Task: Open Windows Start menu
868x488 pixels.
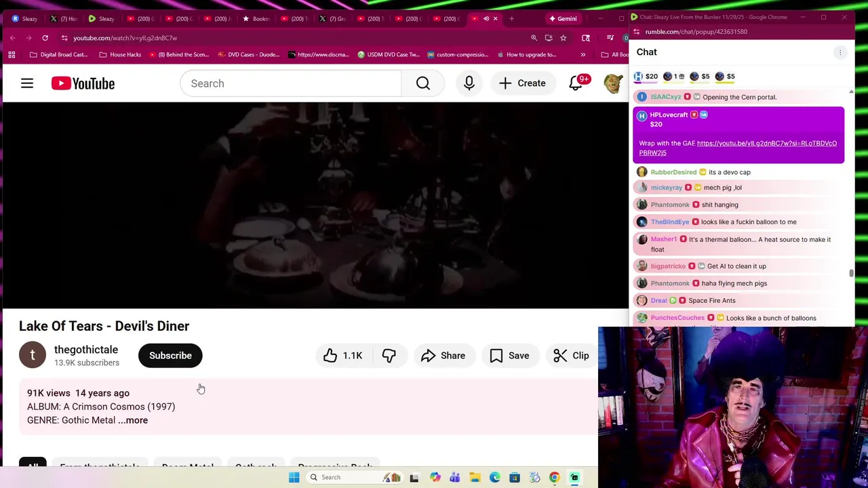Action: (294, 477)
